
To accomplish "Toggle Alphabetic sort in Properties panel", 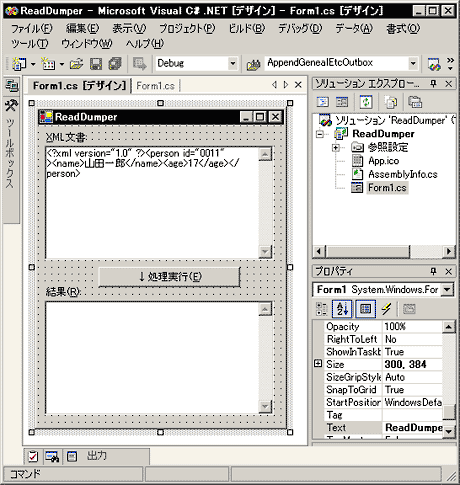I will point(342,309).
